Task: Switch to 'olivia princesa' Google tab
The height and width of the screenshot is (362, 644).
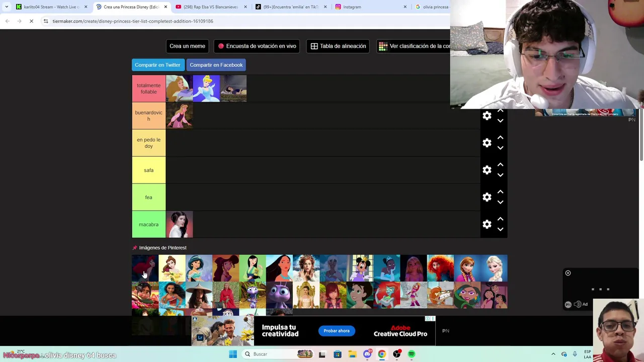Action: tap(432, 7)
